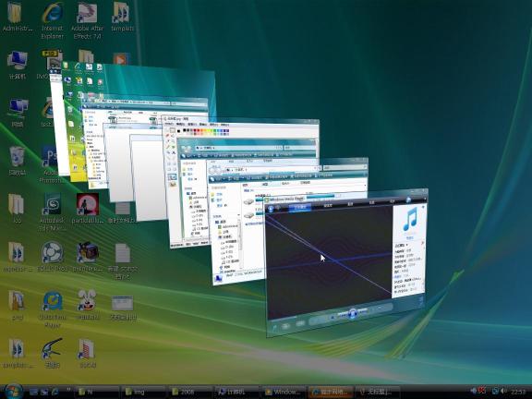532x399 pixels.
Task: Launch the QuickTime Player shortcut
Action: point(53,308)
